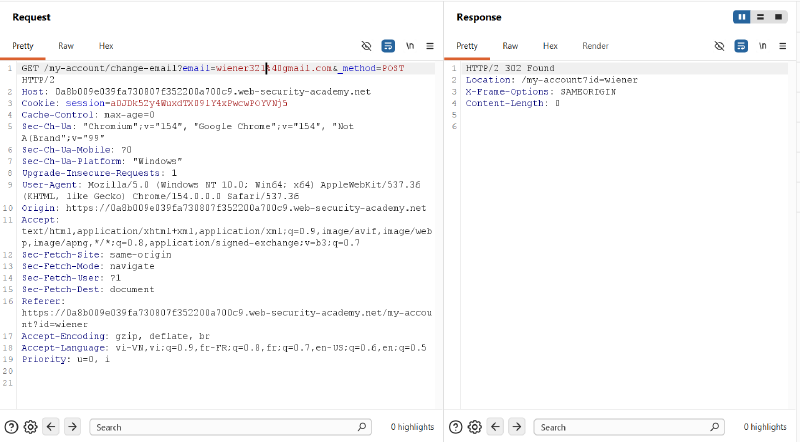Click the Accept-Encoding header line
Image resolution: width=800 pixels, height=442 pixels.
(115, 336)
